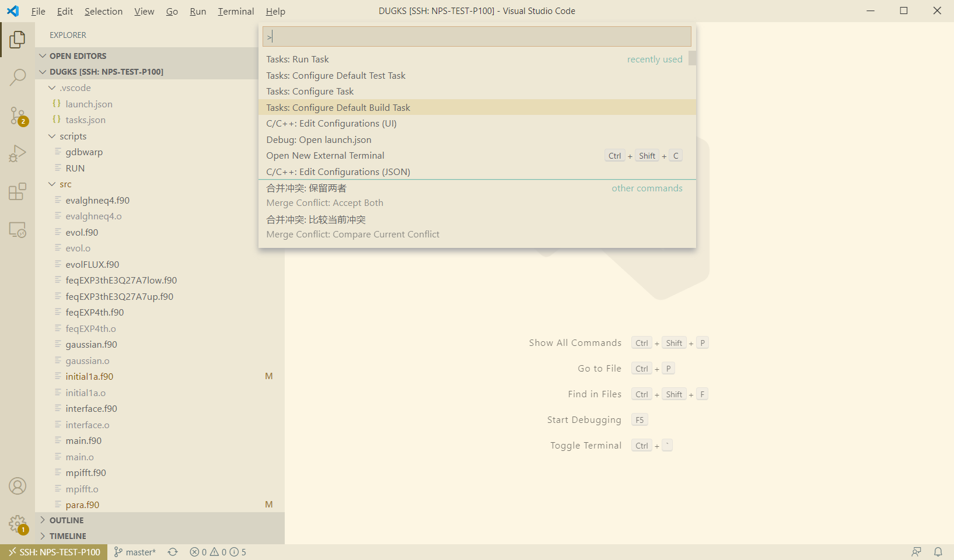Open evalghneq4.f90 file
This screenshot has width=954, height=560.
coord(97,200)
